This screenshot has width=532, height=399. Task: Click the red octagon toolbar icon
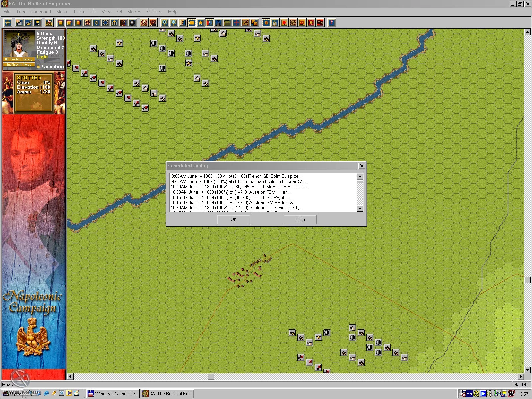click(284, 23)
